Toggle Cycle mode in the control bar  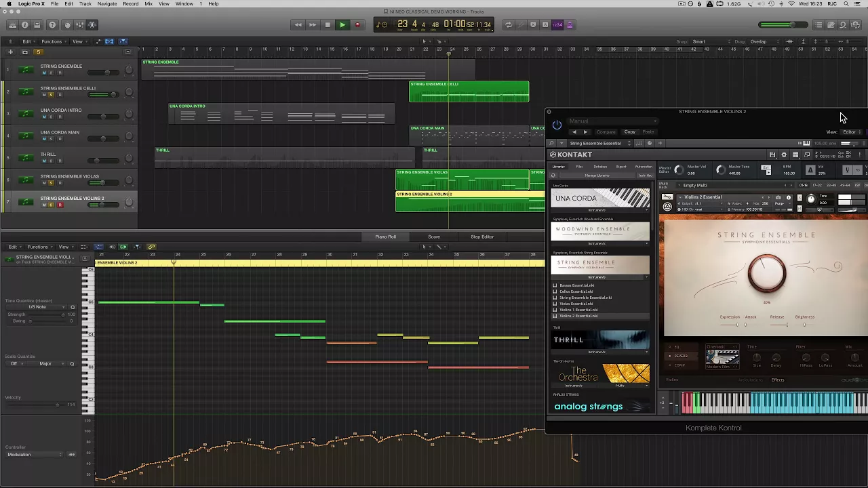coord(509,25)
